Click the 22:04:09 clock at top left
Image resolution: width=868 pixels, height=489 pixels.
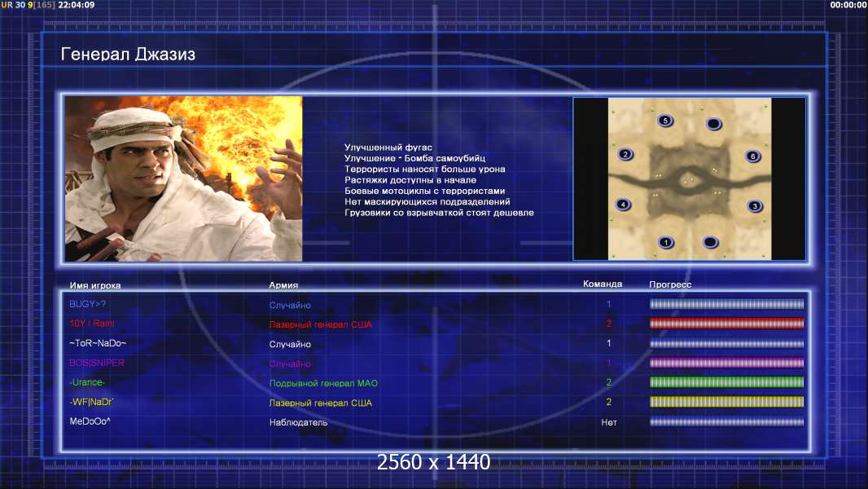pyautogui.click(x=76, y=5)
